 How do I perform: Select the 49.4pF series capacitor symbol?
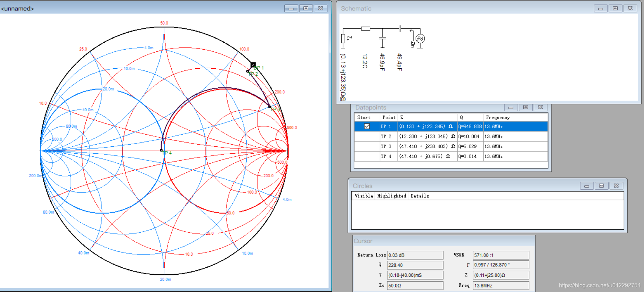(x=400, y=28)
